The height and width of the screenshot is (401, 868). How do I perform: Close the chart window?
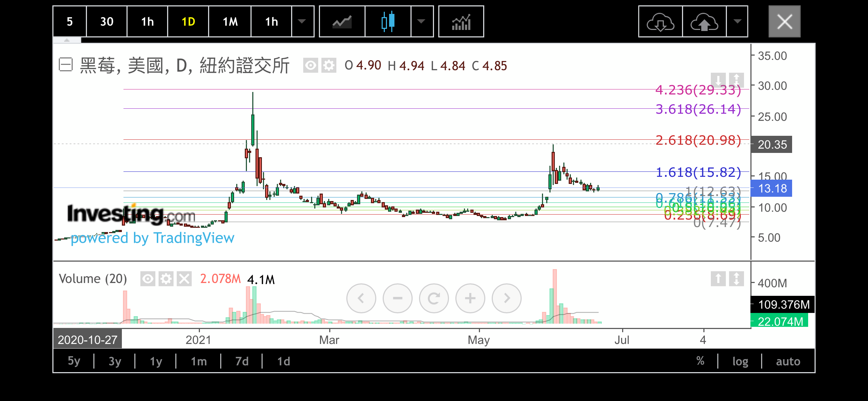pyautogui.click(x=785, y=21)
